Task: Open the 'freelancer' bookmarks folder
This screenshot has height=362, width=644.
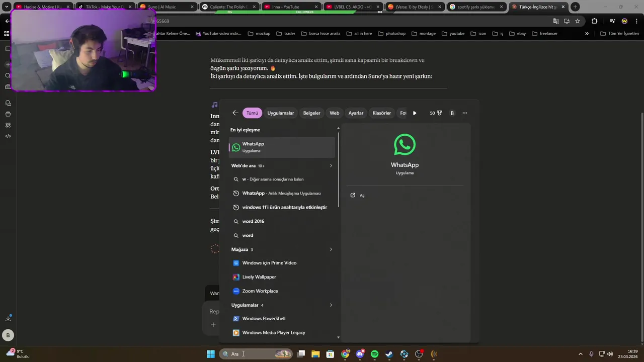Action: click(544, 34)
